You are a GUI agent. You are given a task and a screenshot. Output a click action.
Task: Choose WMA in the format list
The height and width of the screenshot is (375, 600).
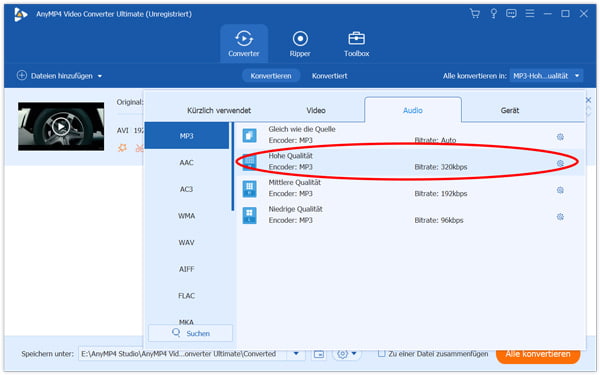coord(187,215)
